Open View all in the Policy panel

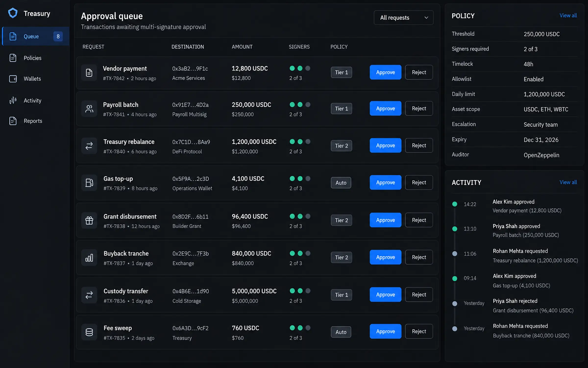(568, 15)
